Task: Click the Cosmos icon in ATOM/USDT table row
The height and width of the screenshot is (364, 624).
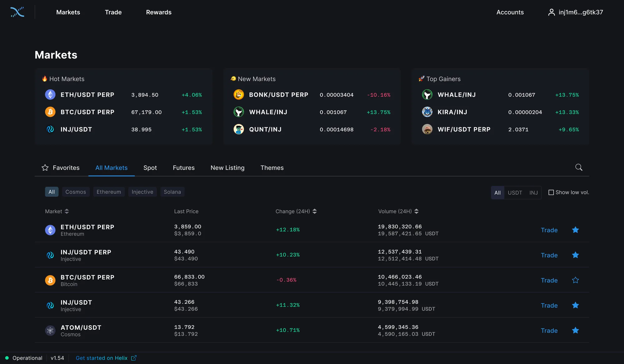Action: [x=50, y=331]
